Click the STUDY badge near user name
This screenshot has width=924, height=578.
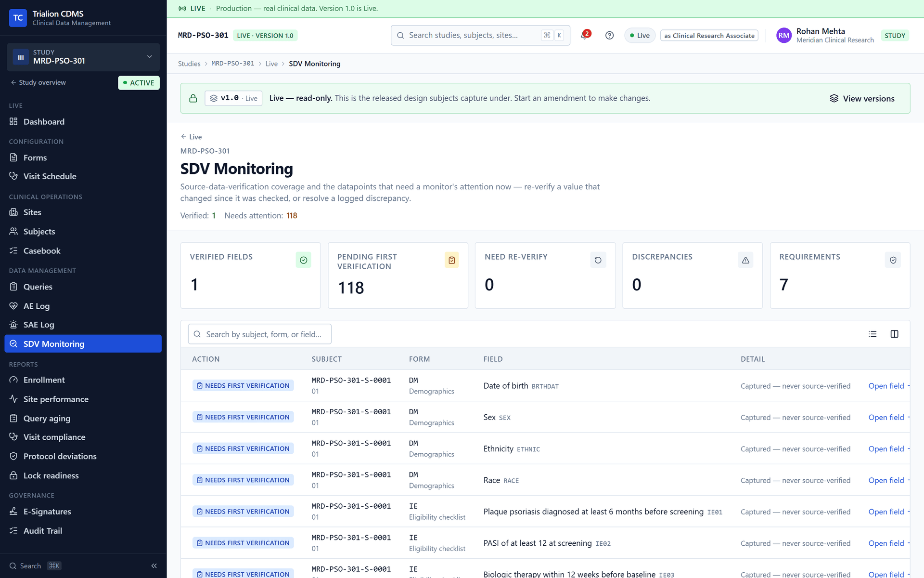click(x=895, y=35)
